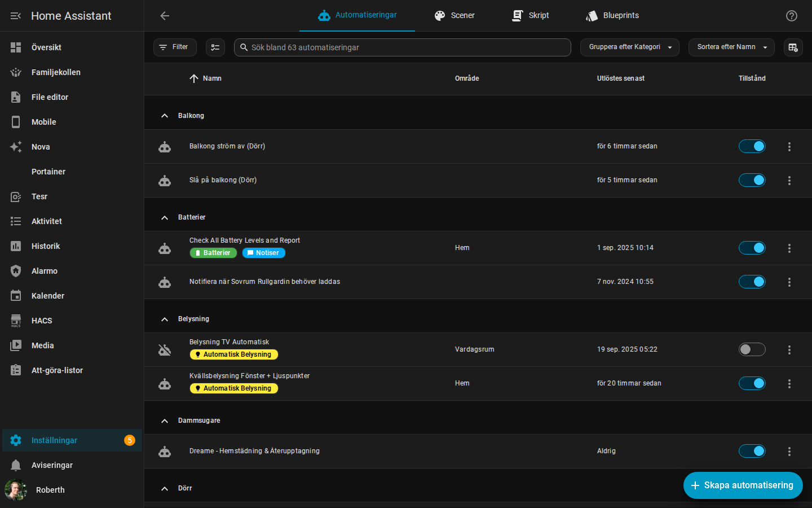Open Tesr panel
This screenshot has width=812, height=508.
(x=72, y=196)
